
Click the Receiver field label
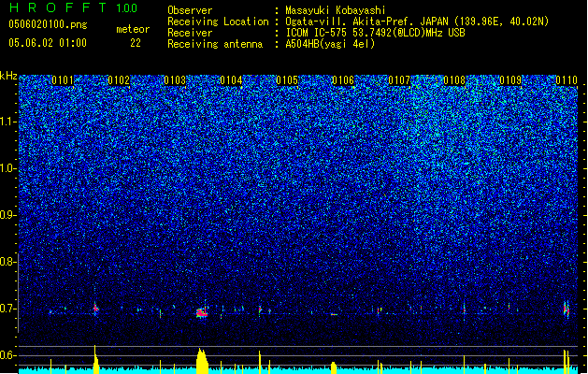pos(190,33)
